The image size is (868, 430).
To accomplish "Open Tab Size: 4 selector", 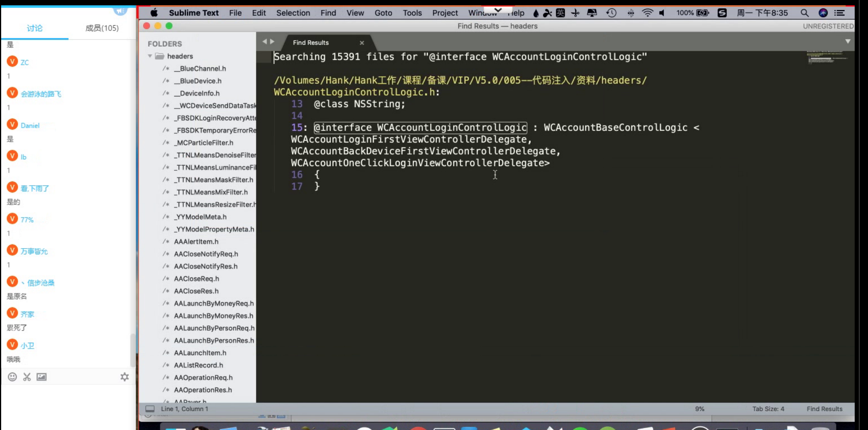I will tap(768, 409).
